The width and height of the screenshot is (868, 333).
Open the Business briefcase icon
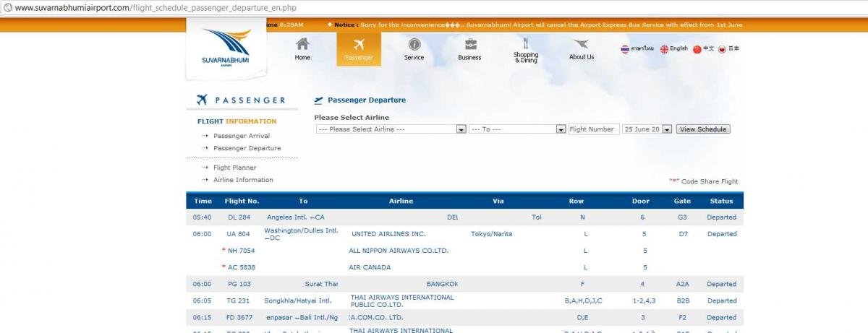[x=469, y=44]
